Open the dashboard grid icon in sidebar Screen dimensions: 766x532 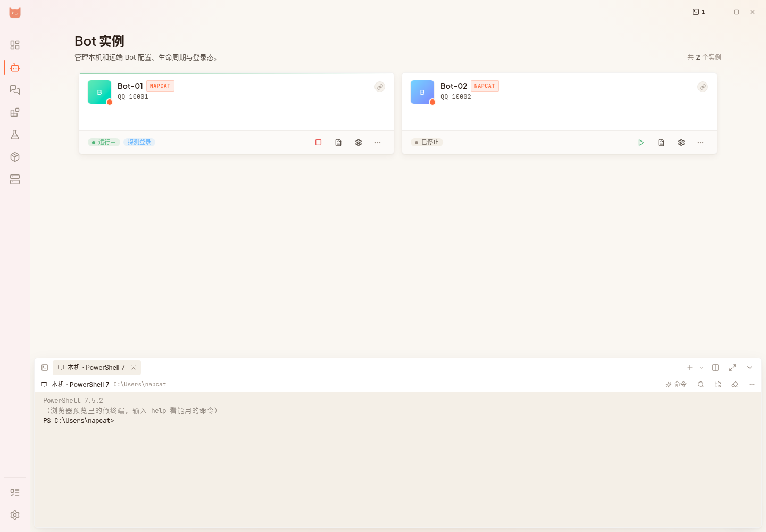point(15,45)
